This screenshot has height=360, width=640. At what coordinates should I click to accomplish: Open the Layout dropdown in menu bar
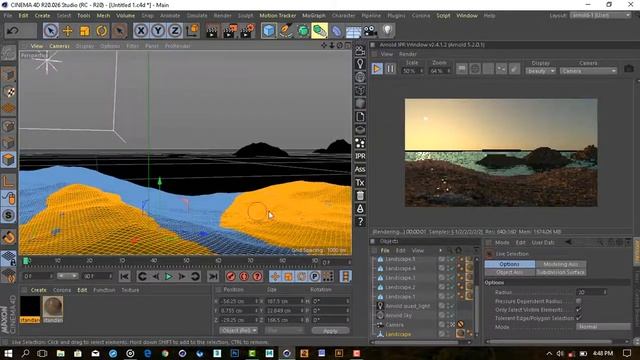click(600, 16)
